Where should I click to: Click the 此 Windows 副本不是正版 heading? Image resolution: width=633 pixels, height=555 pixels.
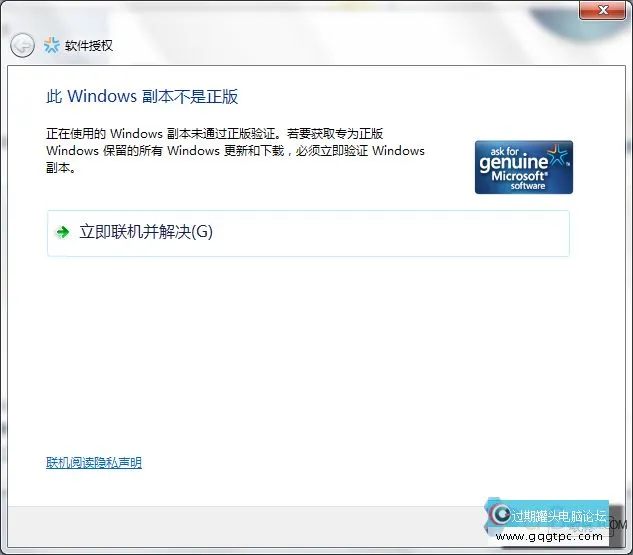pos(142,96)
